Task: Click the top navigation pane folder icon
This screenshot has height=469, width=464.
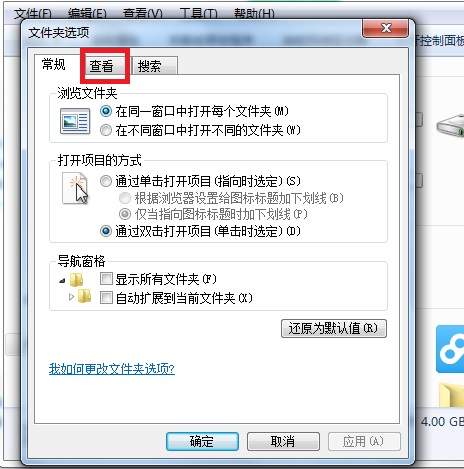Action: pos(77,279)
